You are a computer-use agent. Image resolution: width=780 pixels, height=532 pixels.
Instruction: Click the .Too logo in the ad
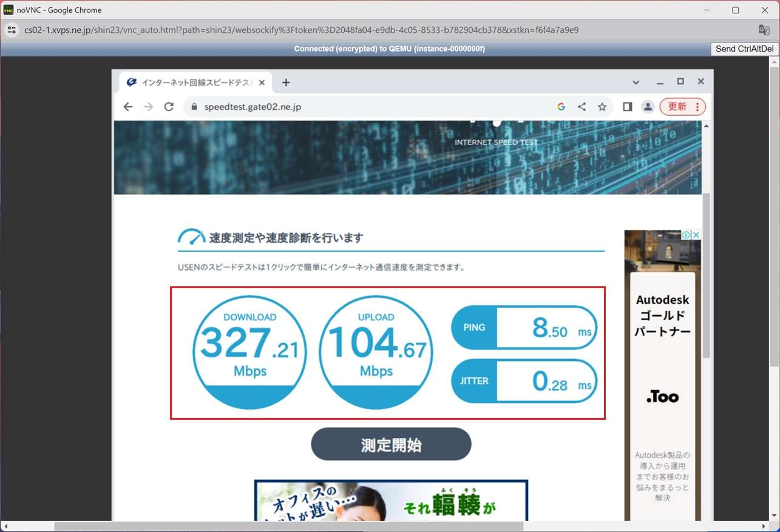662,397
